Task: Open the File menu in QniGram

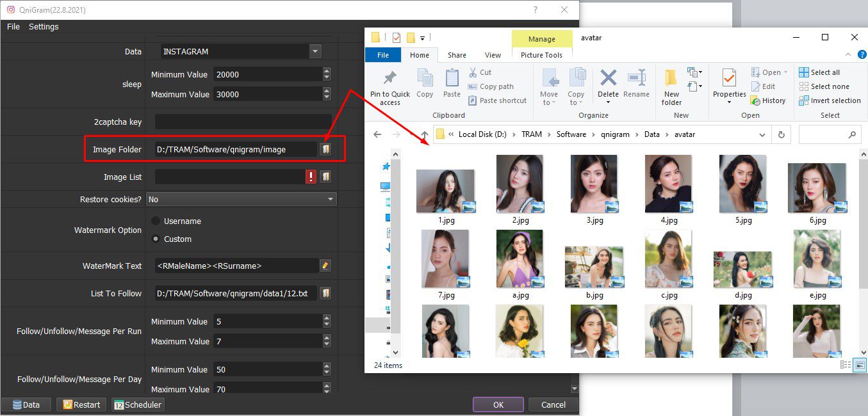Action: click(x=13, y=26)
